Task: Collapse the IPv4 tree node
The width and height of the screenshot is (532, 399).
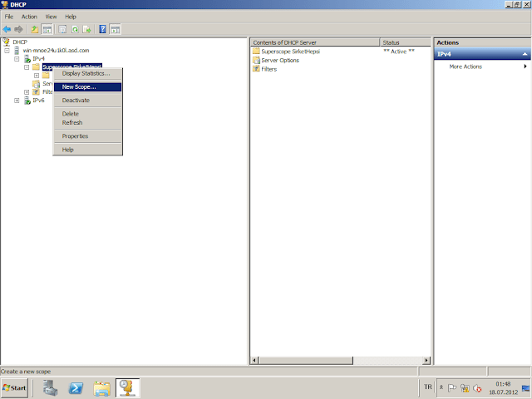Action: [17, 58]
